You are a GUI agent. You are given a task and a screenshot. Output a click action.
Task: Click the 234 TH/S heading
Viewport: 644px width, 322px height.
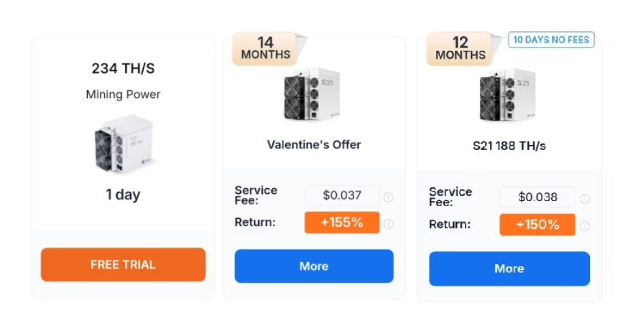point(123,68)
